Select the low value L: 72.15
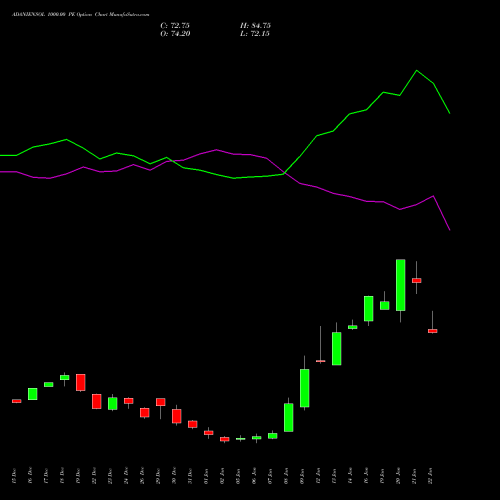The image size is (500, 500). coord(255,34)
